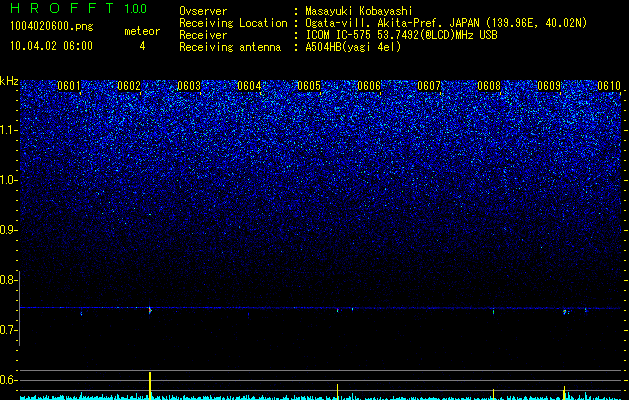Click the 0607 time marker
This screenshot has width=629, height=400.
point(429,86)
